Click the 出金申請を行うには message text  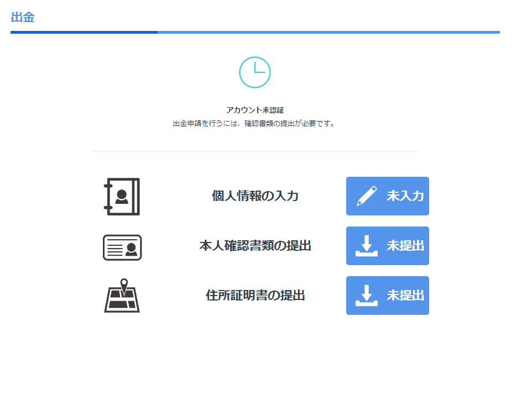[254, 124]
